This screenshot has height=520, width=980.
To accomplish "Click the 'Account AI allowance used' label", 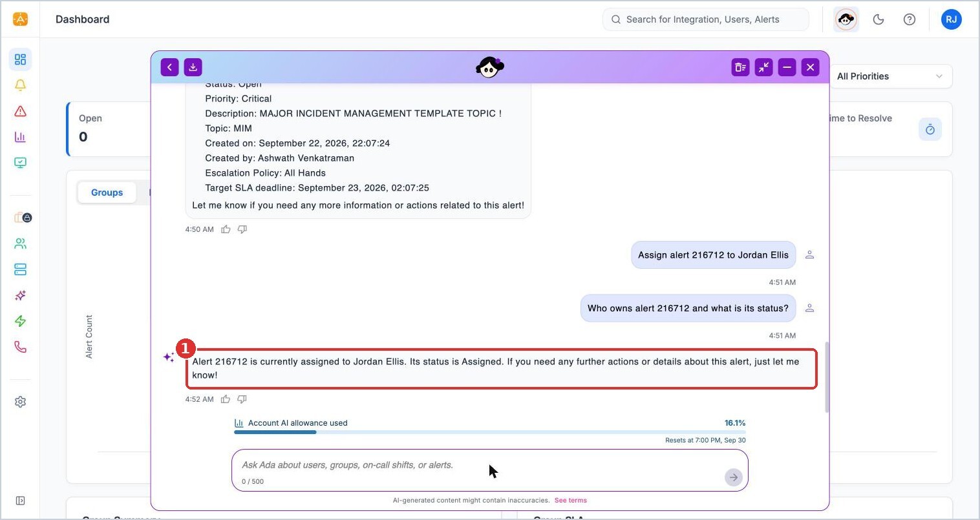I will pos(298,423).
